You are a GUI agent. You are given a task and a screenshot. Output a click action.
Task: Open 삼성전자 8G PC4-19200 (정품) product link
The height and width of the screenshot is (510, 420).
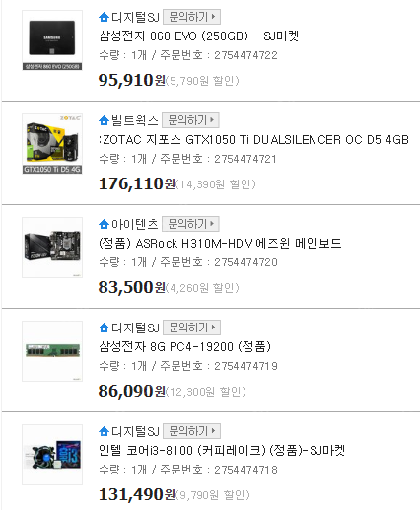(184, 346)
